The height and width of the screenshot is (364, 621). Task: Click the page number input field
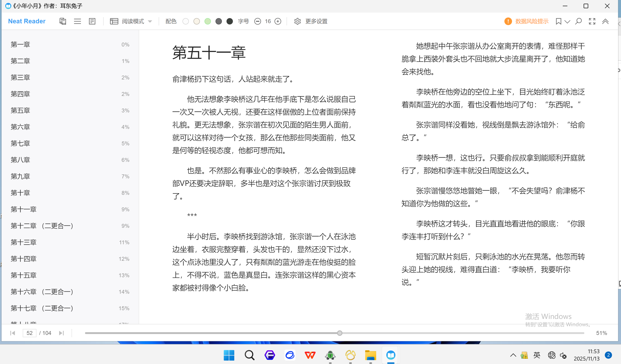(29, 333)
